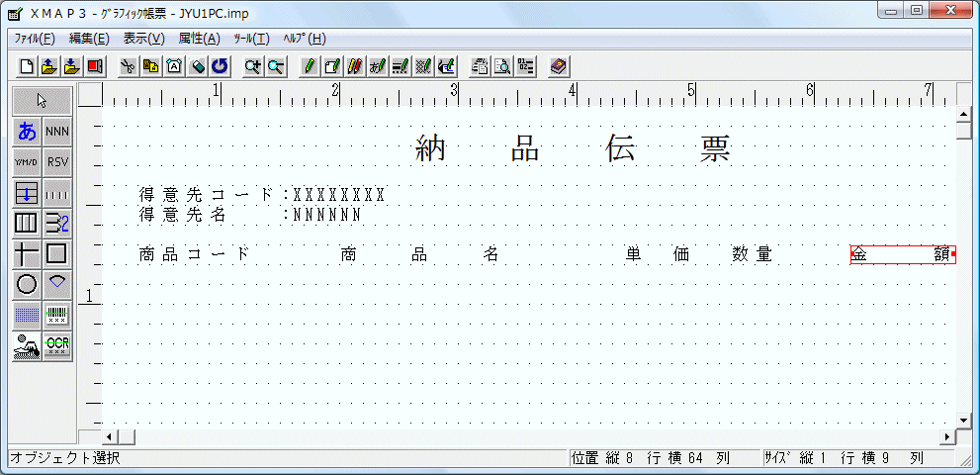
Task: Click the vertical scrollbar up arrow
Action: 964,113
